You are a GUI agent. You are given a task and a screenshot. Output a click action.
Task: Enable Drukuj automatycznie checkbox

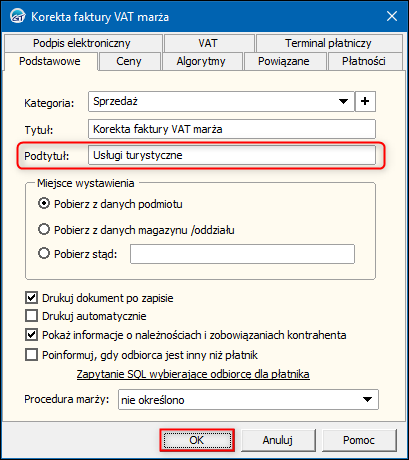click(x=31, y=315)
